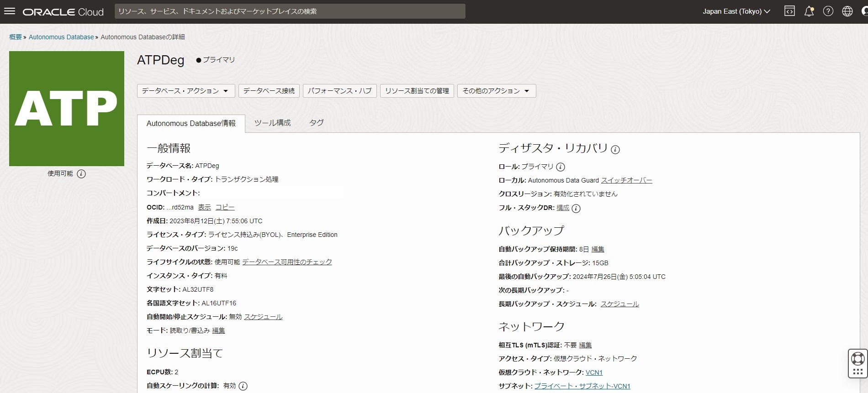This screenshot has height=393, width=868.
Task: Open the Japan East (Tokyo) region selector
Action: pos(736,11)
